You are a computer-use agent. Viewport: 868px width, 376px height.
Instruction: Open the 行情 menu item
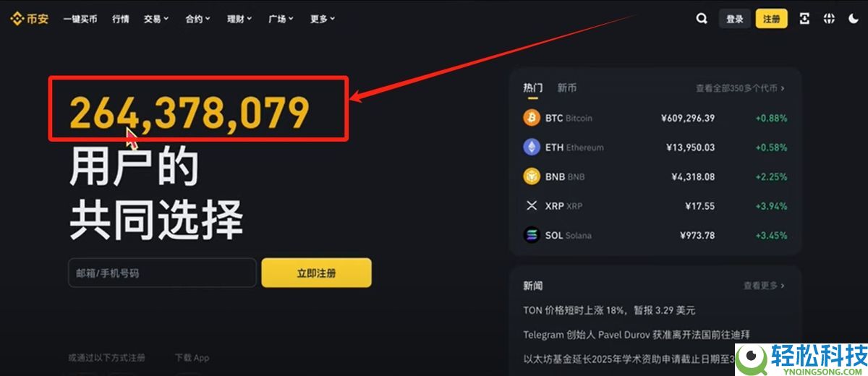point(121,20)
